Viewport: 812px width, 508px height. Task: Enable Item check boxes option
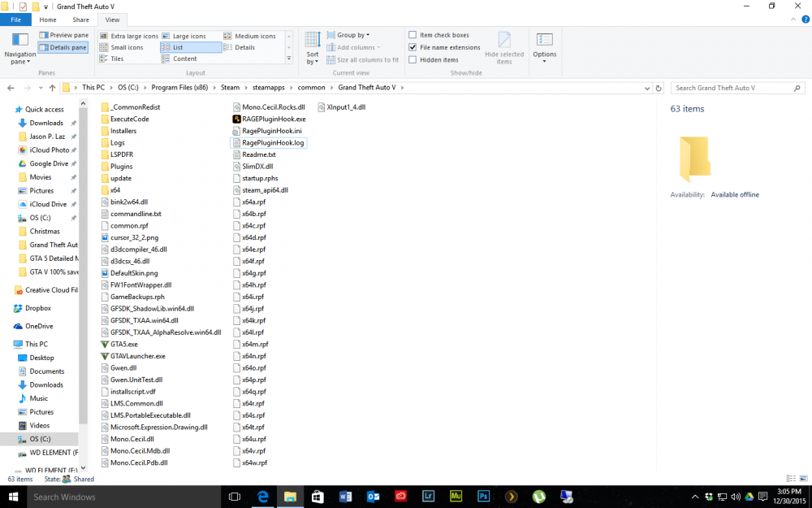point(412,35)
